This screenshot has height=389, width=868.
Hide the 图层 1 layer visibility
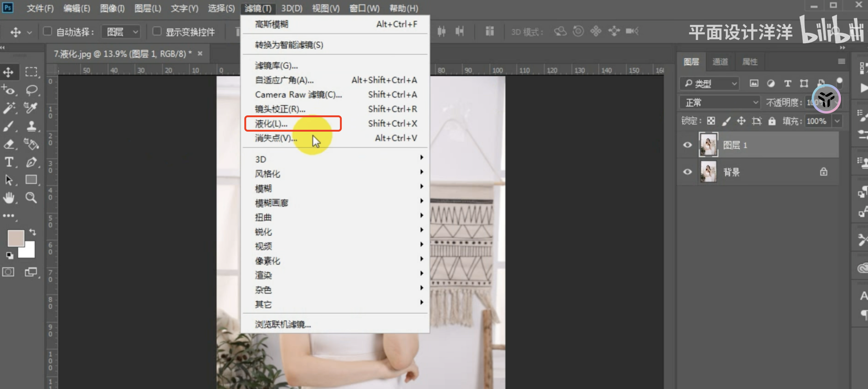687,145
